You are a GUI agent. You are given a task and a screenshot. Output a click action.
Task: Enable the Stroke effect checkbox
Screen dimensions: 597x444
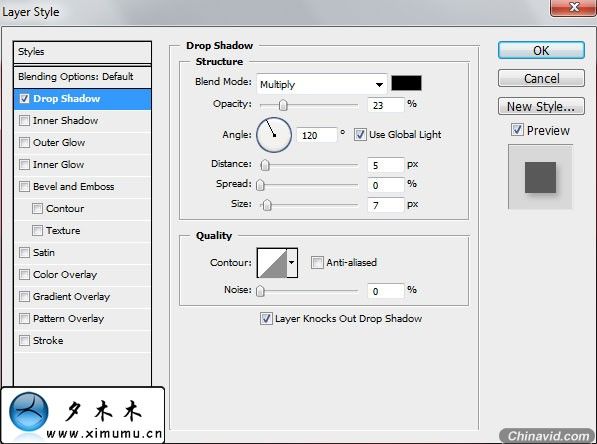[24, 340]
